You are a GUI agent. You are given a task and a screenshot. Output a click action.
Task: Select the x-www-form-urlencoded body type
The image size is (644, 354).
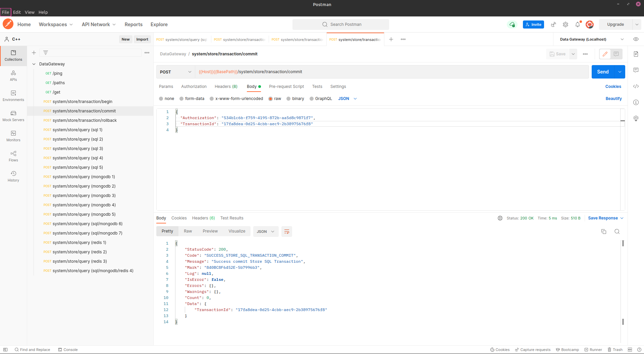212,99
